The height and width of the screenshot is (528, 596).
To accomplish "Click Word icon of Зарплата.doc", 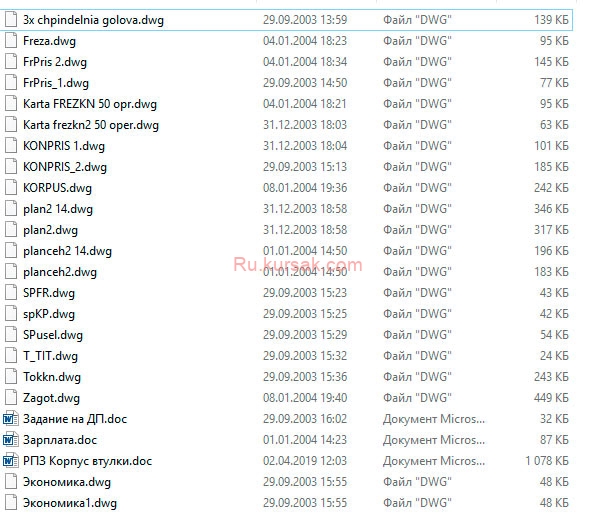I will coord(10,439).
